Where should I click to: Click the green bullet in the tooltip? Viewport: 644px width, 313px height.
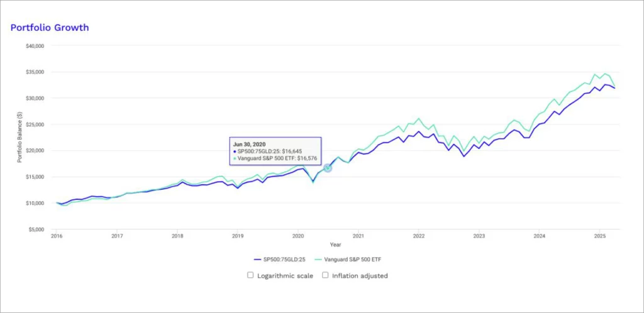(235, 159)
